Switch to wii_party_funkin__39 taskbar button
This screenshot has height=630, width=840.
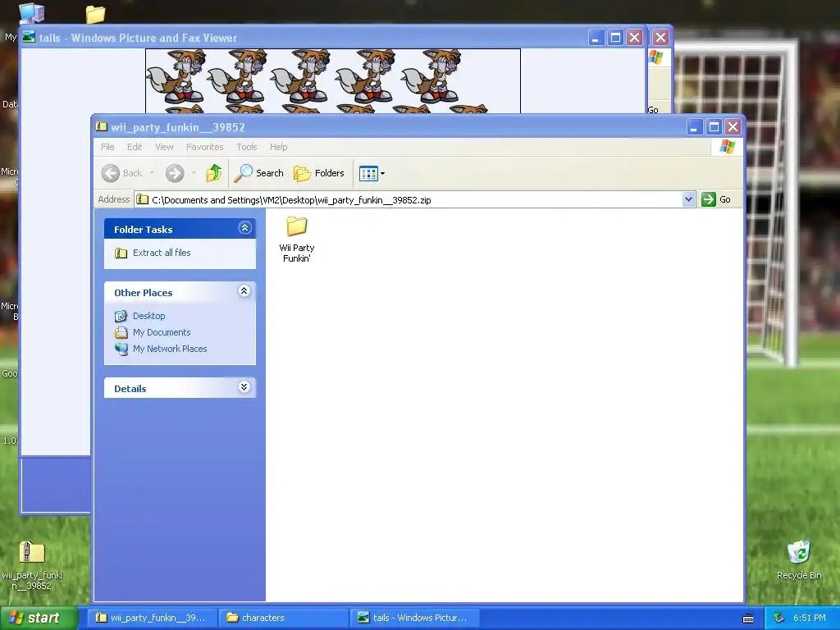153,618
